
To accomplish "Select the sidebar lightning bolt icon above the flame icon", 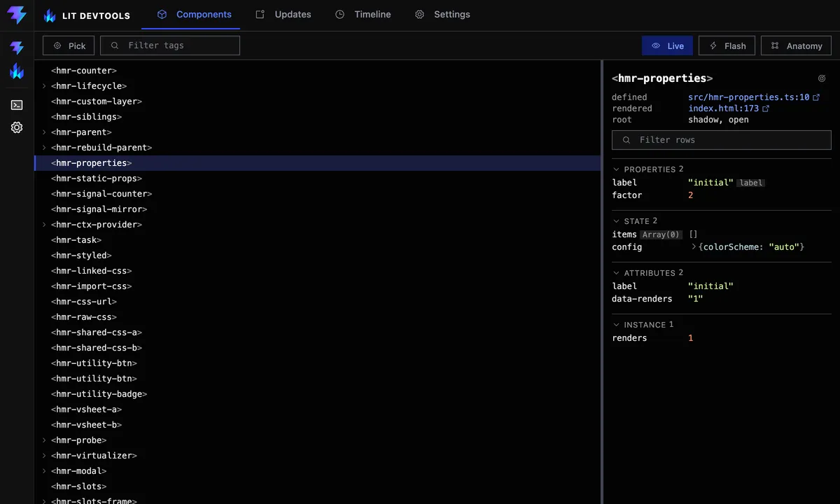I will click(17, 48).
